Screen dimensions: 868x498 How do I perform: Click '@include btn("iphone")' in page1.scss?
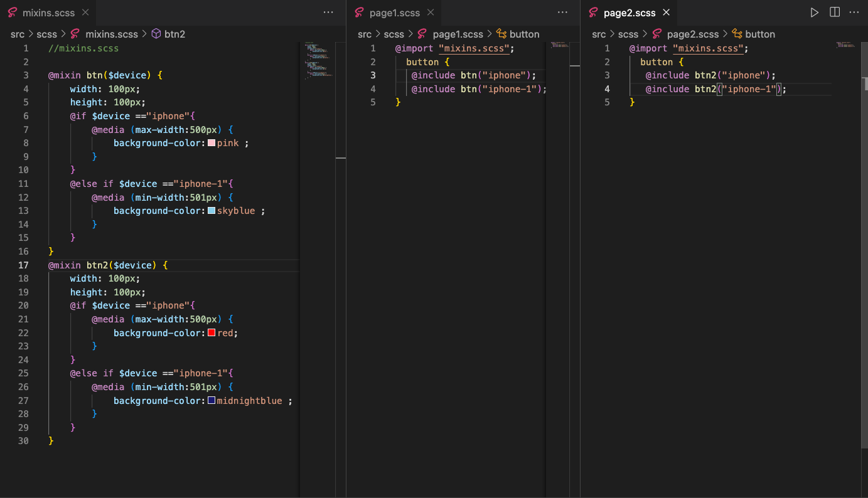(471, 75)
